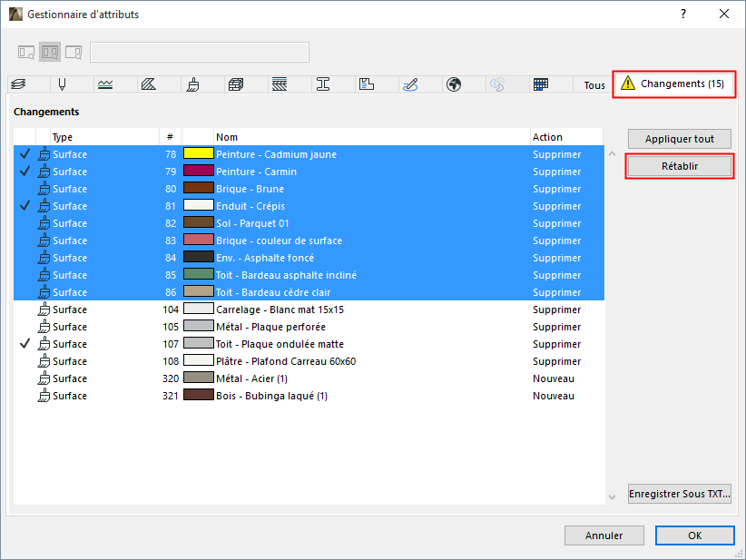Click the Rétablir button
The width and height of the screenshot is (746, 560).
(680, 166)
